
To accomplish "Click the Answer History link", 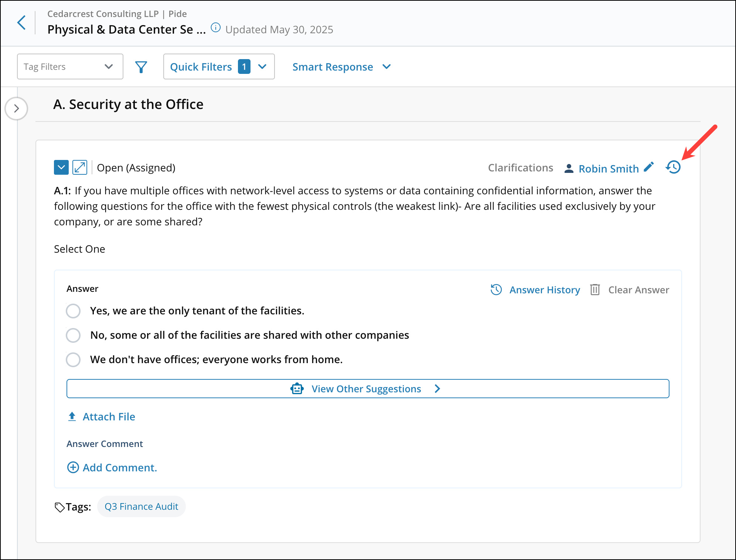I will [x=544, y=290].
